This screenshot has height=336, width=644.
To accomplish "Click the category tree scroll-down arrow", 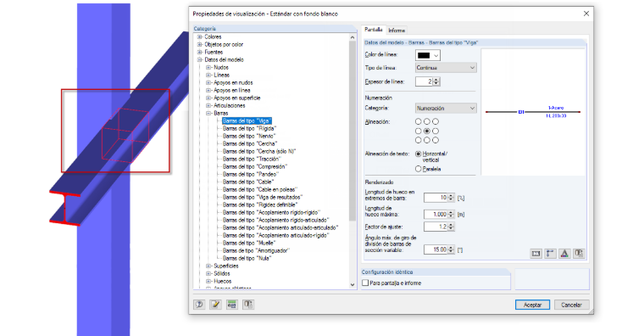I will coord(353,284).
